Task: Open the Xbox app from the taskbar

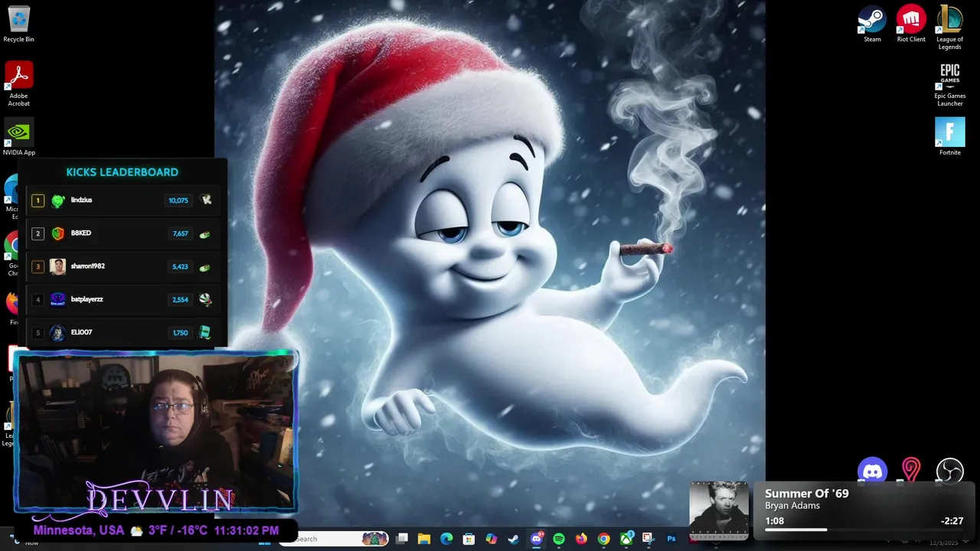Action: tap(626, 539)
